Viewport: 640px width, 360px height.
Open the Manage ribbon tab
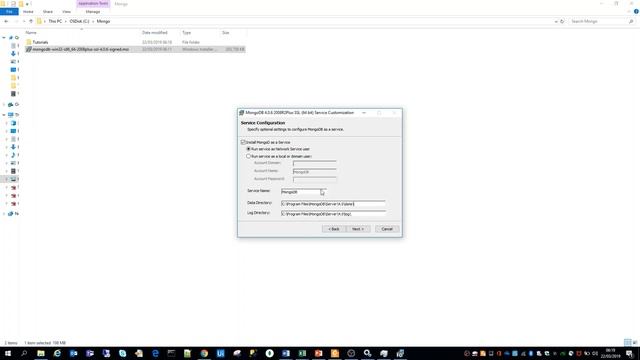tap(93, 12)
